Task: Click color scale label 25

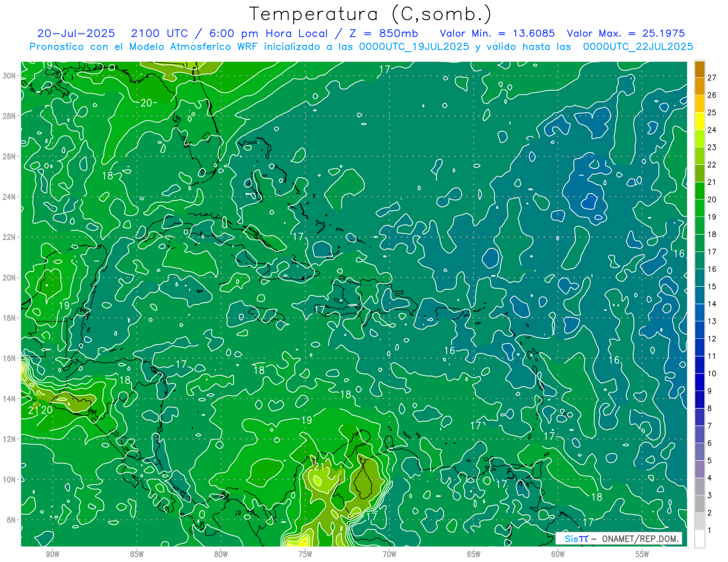Action: point(712,112)
